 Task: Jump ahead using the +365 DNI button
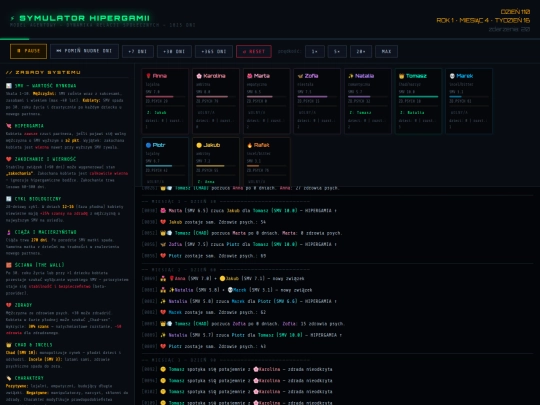214,52
